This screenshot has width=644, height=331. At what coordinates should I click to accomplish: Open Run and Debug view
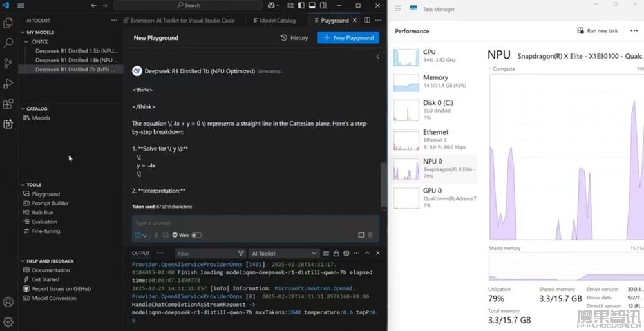(x=8, y=83)
